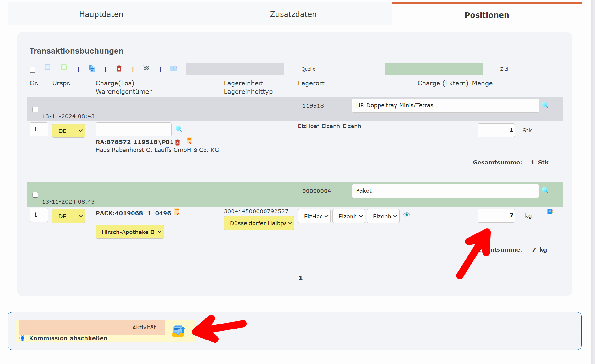Image resolution: width=595 pixels, height=364 pixels.
Task: Expand the Düsseldorfer Halbpa dropdown
Action: (x=259, y=223)
